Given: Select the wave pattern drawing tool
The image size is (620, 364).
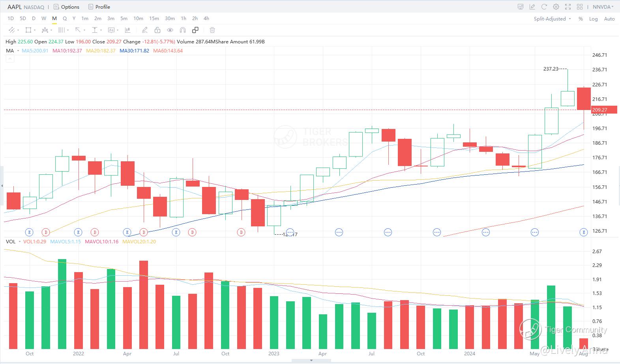Looking at the screenshot, I should [x=45, y=30].
